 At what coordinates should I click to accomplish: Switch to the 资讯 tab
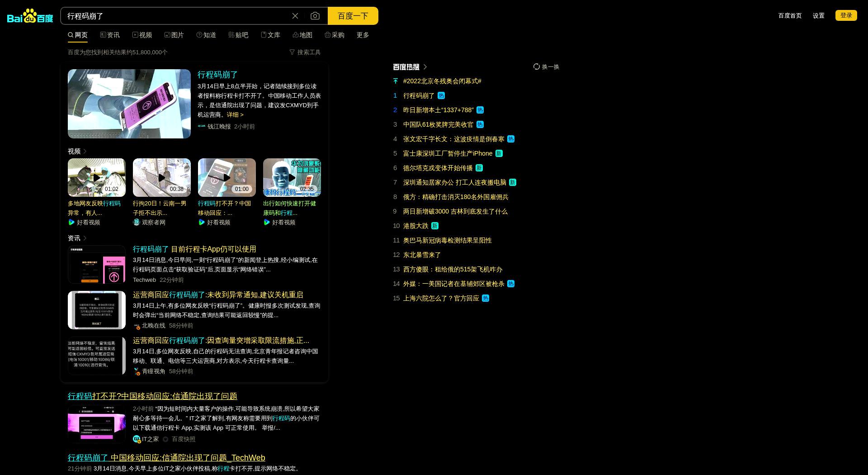[110, 35]
